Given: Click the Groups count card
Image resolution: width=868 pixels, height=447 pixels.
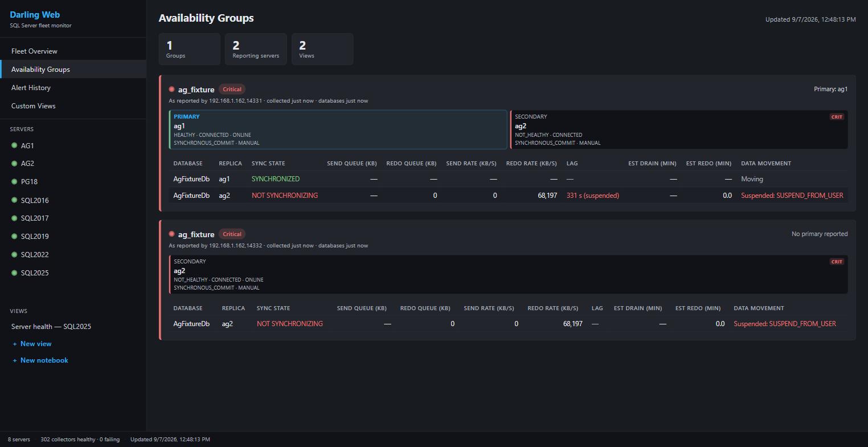Looking at the screenshot, I should pyautogui.click(x=190, y=49).
